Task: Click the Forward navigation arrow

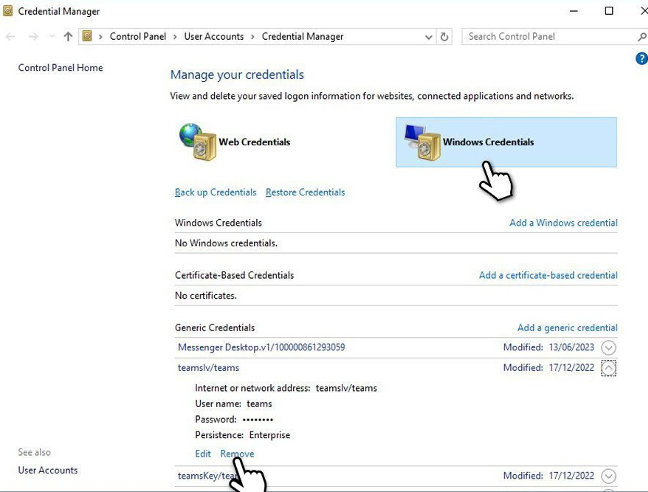Action: click(x=33, y=37)
